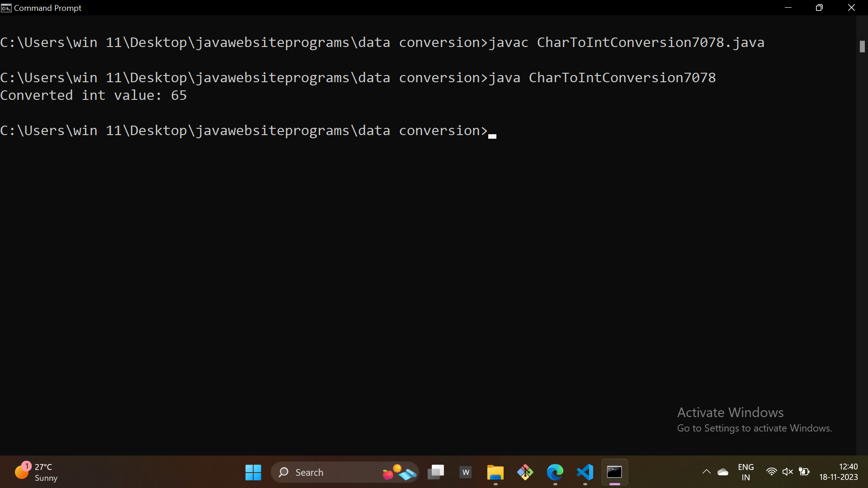Viewport: 868px width, 488px height.
Task: Open the Git app from taskbar
Action: point(525,472)
